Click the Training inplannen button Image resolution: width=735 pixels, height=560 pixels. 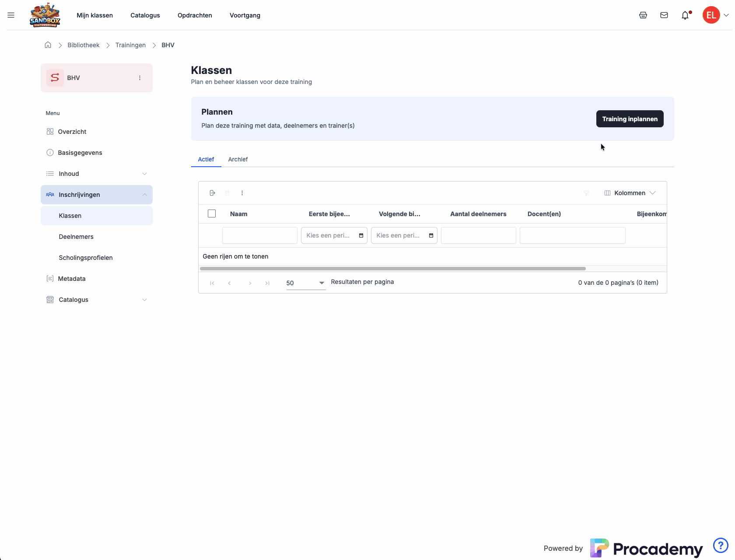[x=629, y=119]
